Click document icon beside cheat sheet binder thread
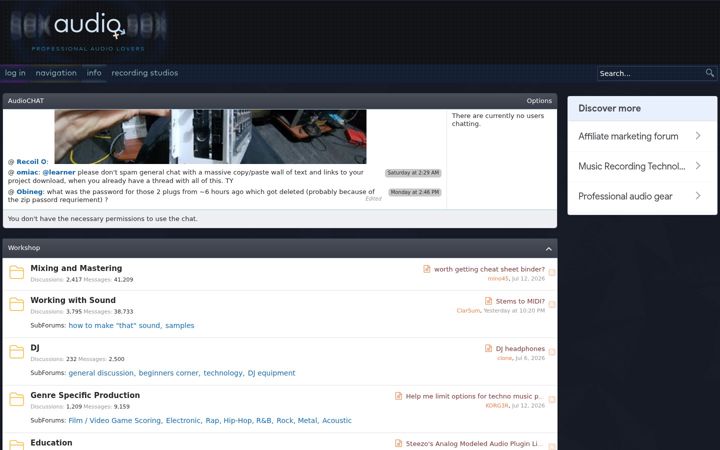This screenshot has height=450, width=720. [427, 269]
